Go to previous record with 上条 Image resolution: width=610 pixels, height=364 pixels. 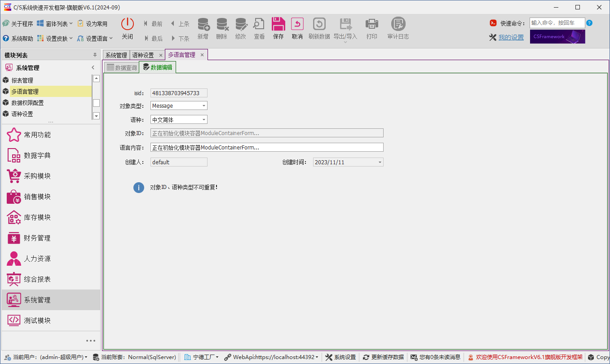[x=180, y=24]
